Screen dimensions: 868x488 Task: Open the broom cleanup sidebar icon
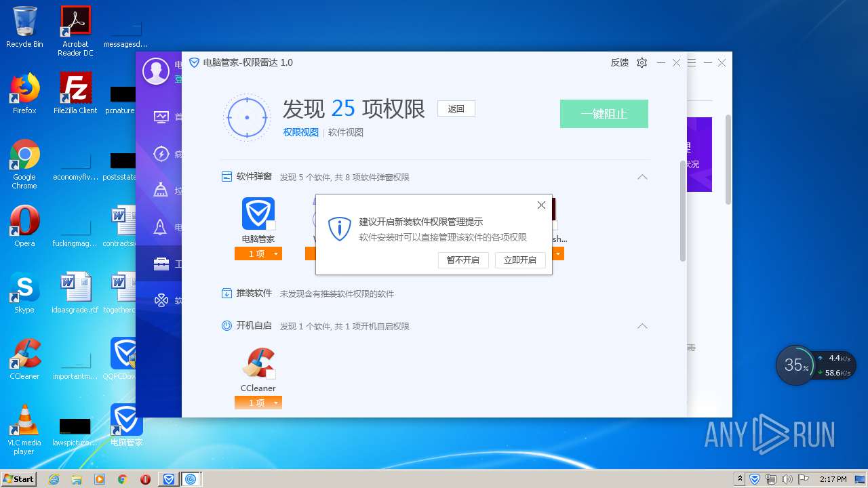161,190
